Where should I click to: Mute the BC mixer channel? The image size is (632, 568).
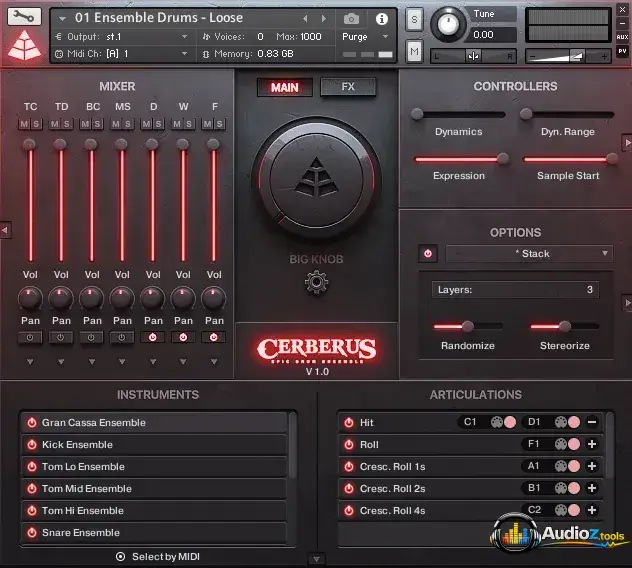[x=85, y=124]
